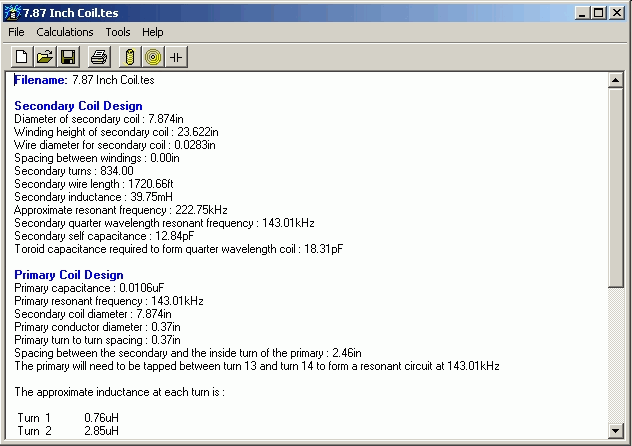Image resolution: width=632 pixels, height=446 pixels.
Task: Open the File menu
Action: click(16, 32)
